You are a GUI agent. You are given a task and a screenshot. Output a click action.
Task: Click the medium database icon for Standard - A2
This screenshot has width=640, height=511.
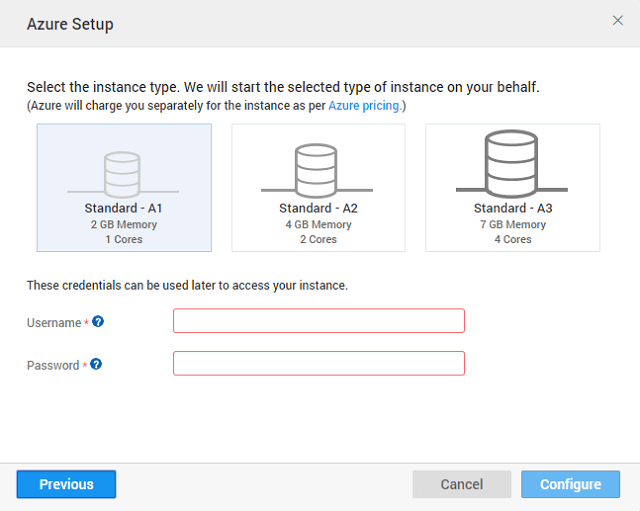point(317,169)
